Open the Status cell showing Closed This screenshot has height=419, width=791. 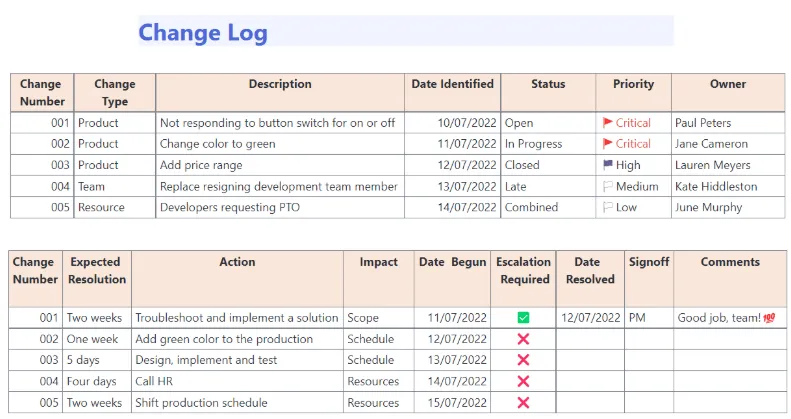(x=548, y=165)
